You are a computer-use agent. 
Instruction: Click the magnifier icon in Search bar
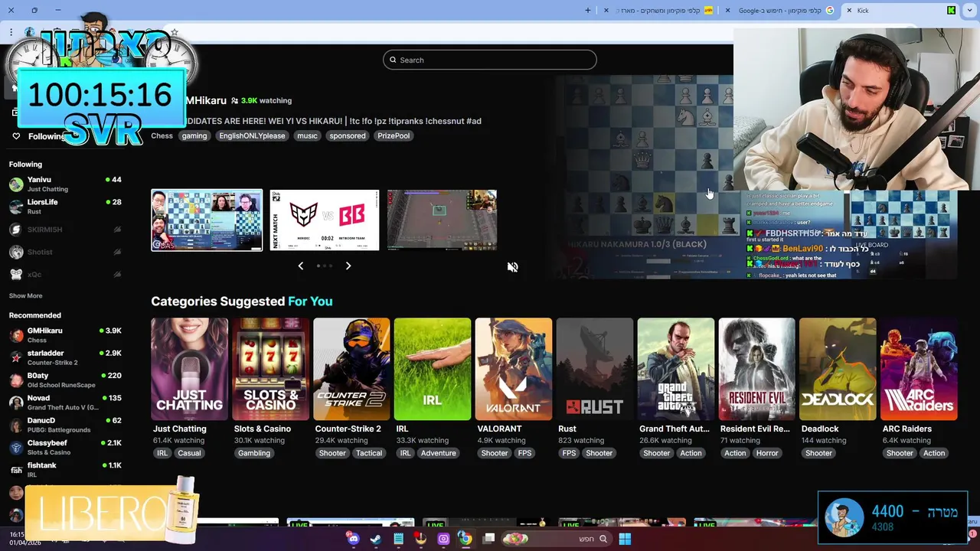click(394, 60)
